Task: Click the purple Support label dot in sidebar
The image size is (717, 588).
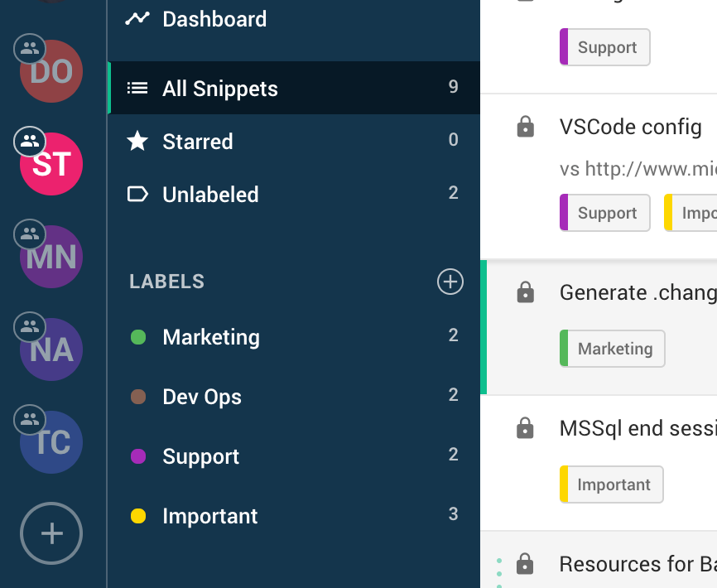Action: [x=138, y=456]
